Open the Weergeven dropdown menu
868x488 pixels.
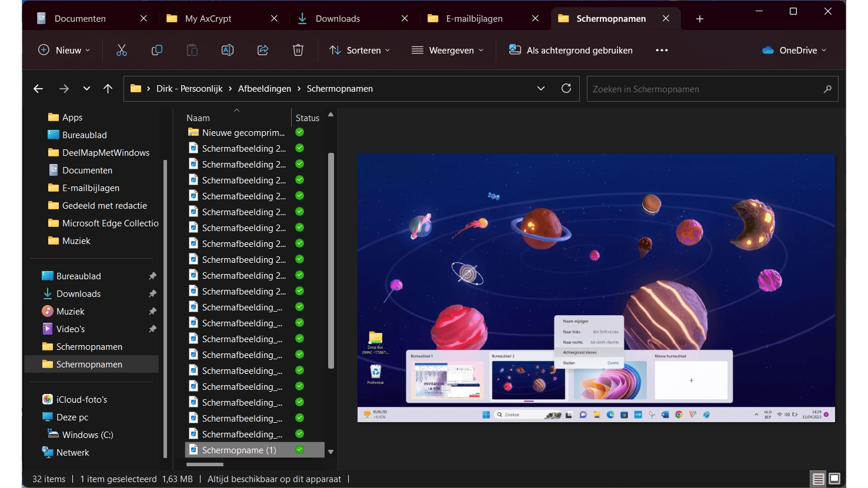pos(448,51)
